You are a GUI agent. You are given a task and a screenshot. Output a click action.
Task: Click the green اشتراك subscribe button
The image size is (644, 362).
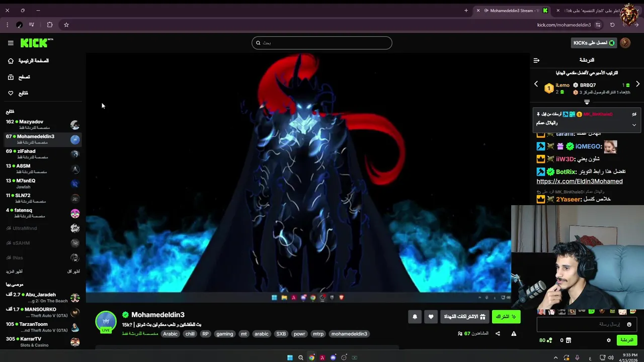click(506, 317)
